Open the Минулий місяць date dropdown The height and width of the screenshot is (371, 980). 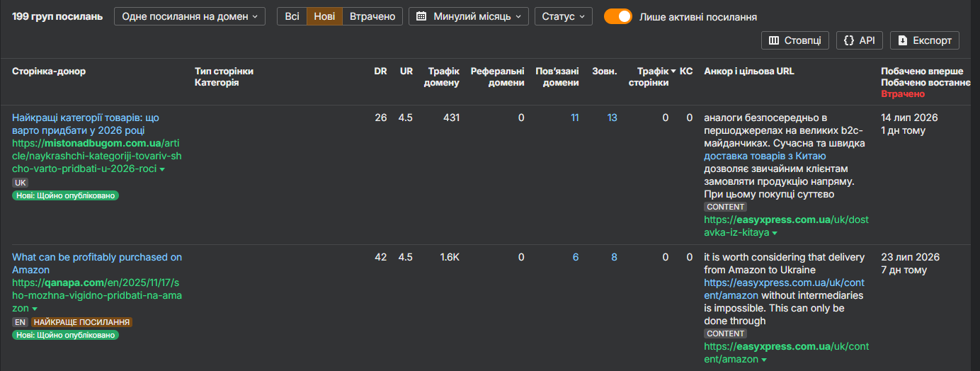point(469,16)
